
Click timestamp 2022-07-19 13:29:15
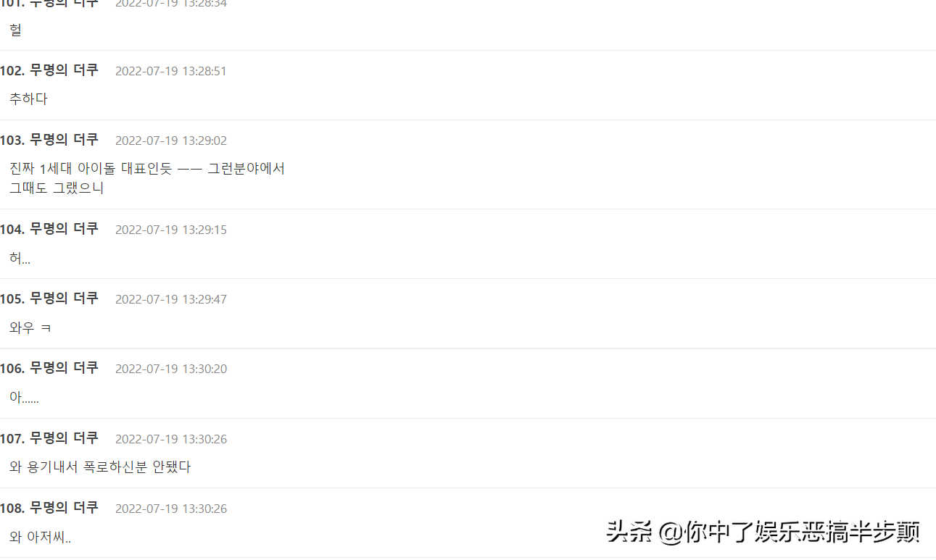pyautogui.click(x=171, y=230)
